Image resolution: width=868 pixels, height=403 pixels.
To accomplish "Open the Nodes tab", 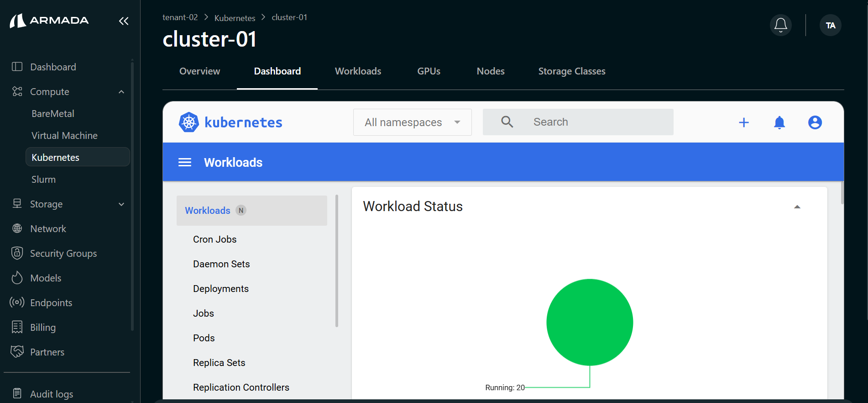I will pyautogui.click(x=491, y=71).
